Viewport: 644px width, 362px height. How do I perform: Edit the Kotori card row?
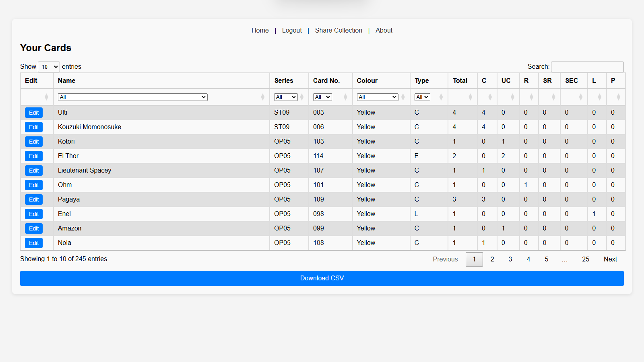[x=34, y=142]
